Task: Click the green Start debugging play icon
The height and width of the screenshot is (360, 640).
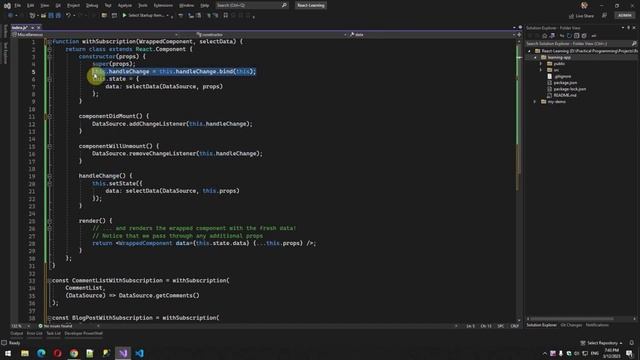Action: 124,16
